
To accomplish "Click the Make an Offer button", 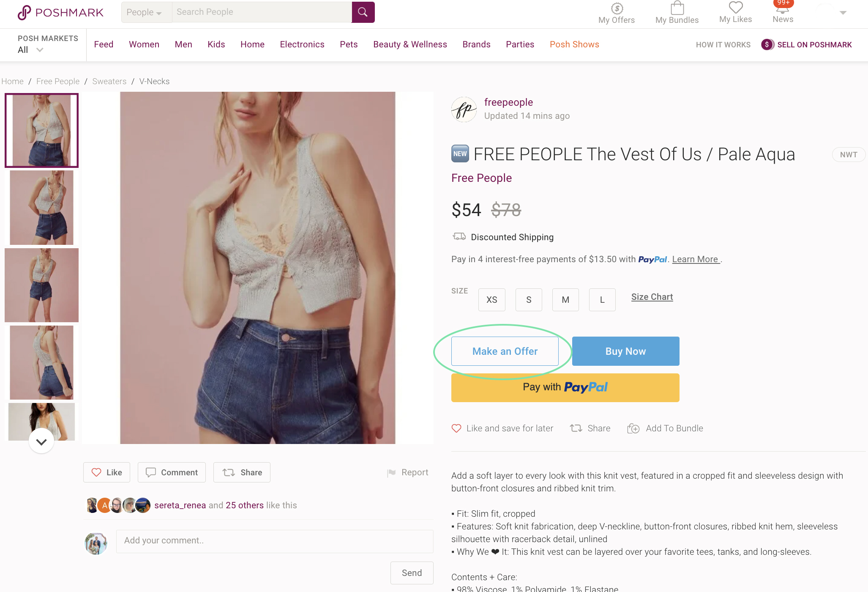I will [505, 351].
